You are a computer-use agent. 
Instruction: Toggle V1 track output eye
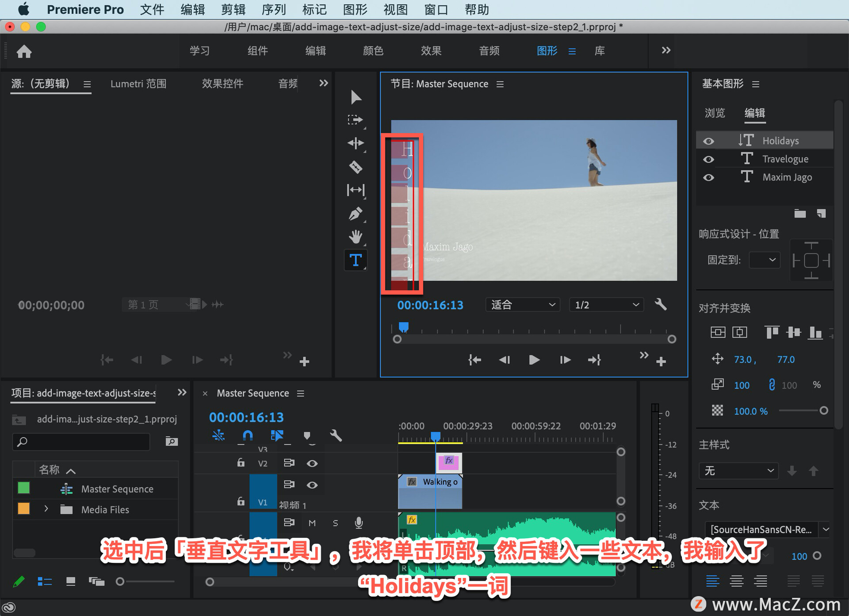(x=312, y=485)
